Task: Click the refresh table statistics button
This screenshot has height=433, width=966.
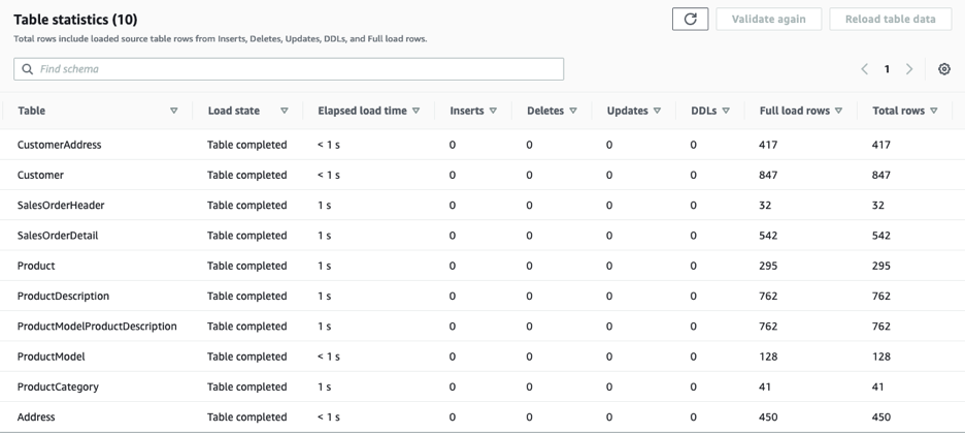Action: (690, 19)
